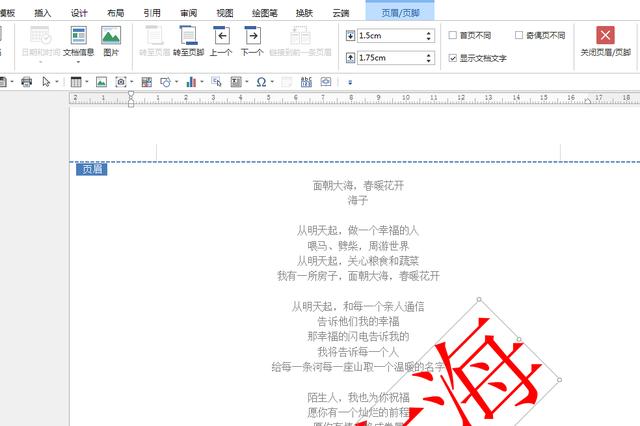Click the poem title 面朝大海，春暖花开

coord(358,186)
